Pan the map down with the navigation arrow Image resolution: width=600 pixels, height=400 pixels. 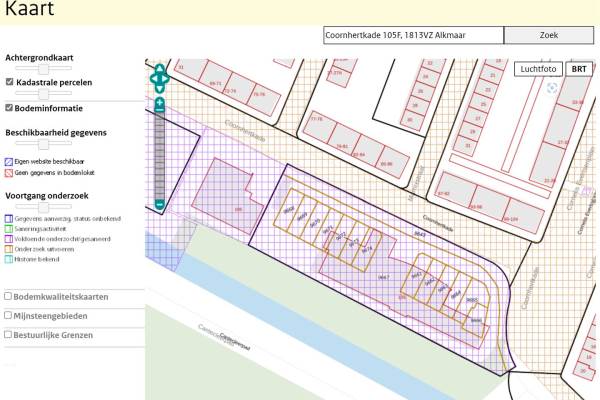pyautogui.click(x=159, y=86)
